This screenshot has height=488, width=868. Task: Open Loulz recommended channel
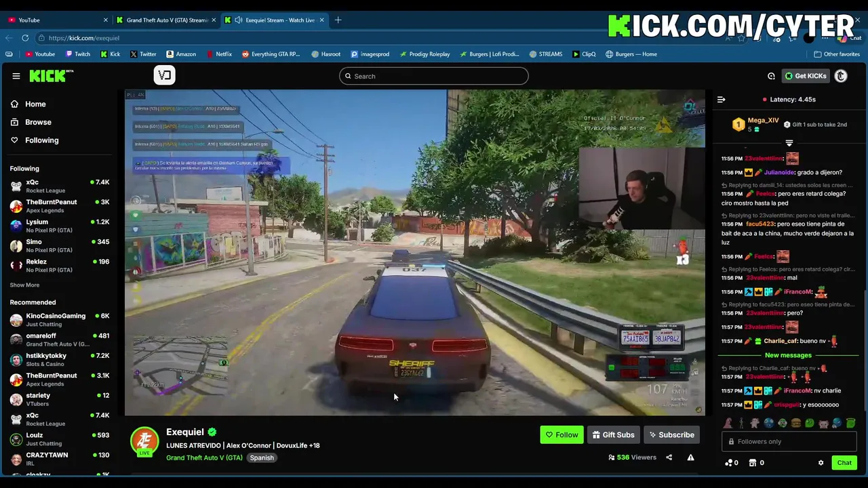(x=60, y=439)
